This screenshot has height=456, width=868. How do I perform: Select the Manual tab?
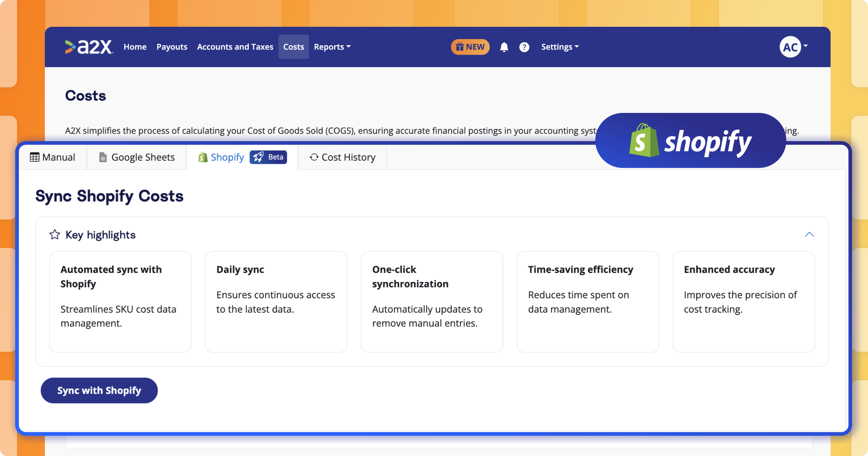[x=54, y=157]
